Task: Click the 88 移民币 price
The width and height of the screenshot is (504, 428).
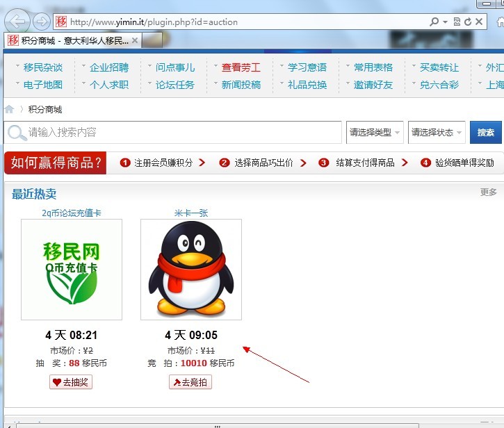Action: pyautogui.click(x=88, y=363)
